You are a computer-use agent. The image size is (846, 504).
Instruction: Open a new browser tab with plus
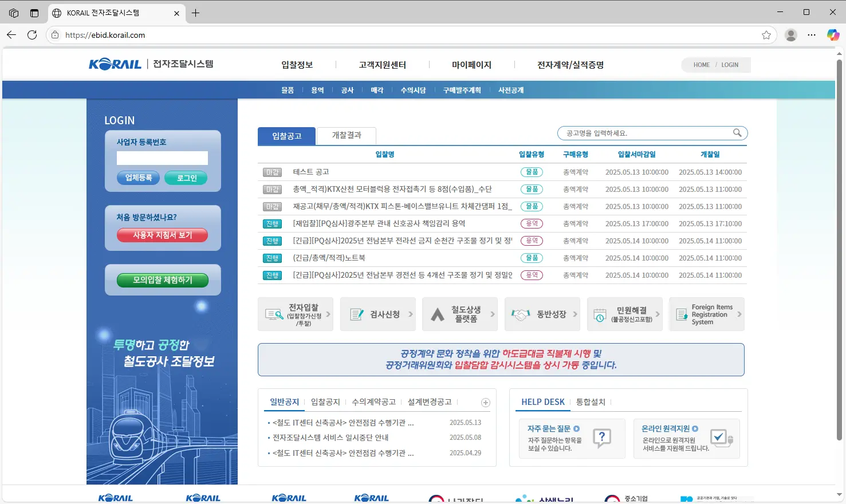click(195, 13)
